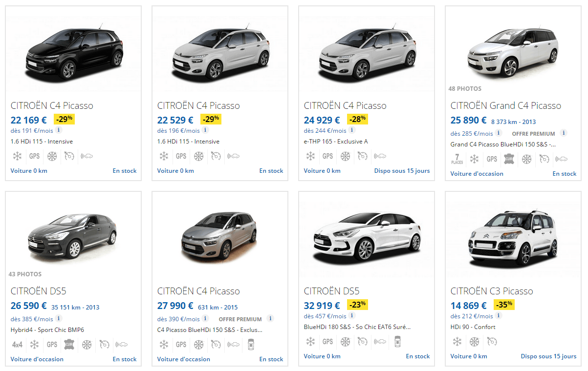Open the CITROËN C3 Picasso listing title
This screenshot has height=371, width=588.
(x=492, y=291)
